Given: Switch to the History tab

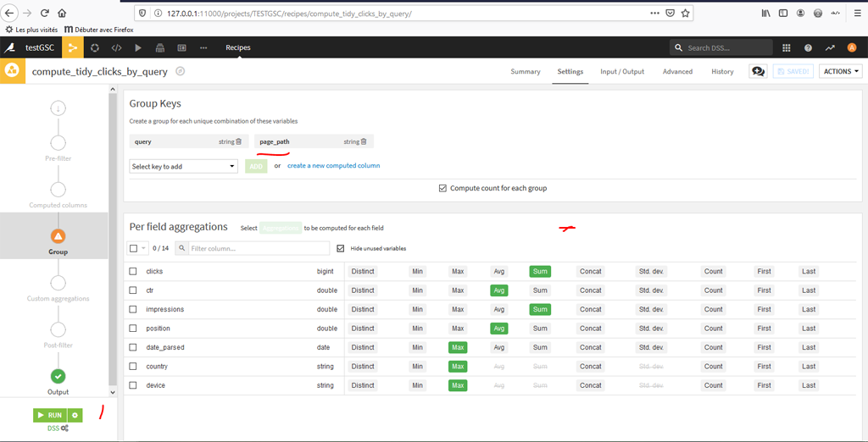Looking at the screenshot, I should pyautogui.click(x=722, y=71).
